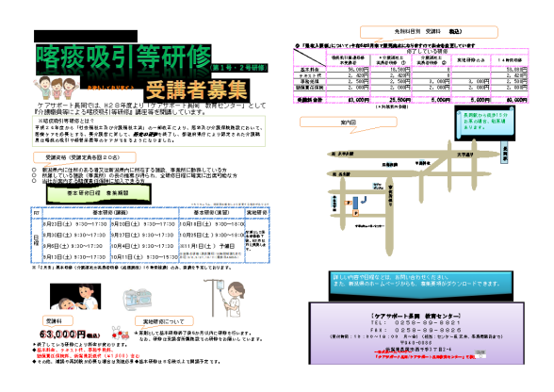This screenshot has height=392, width=554.
Task: Select the 案内図 callout above the map
Action: 348,122
